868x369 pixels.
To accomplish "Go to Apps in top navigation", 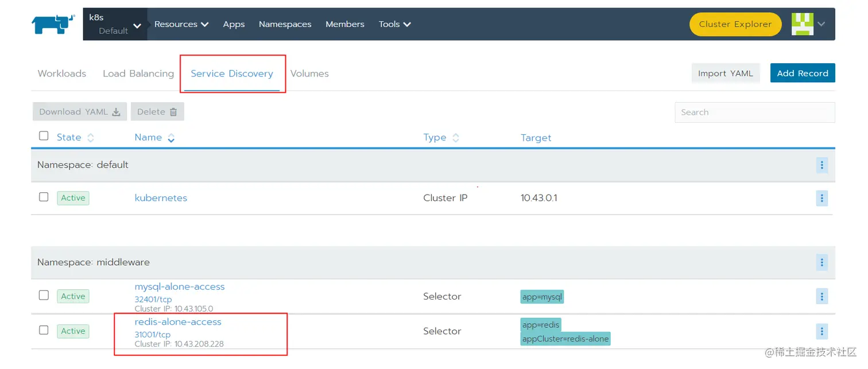I will (234, 24).
